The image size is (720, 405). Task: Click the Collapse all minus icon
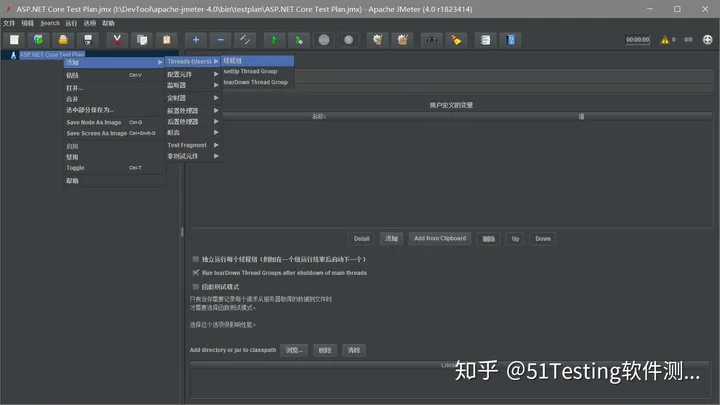coord(220,40)
